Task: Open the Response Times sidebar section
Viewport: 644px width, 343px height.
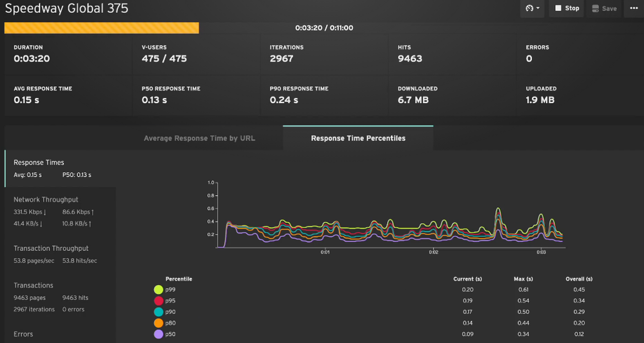Action: coord(61,169)
